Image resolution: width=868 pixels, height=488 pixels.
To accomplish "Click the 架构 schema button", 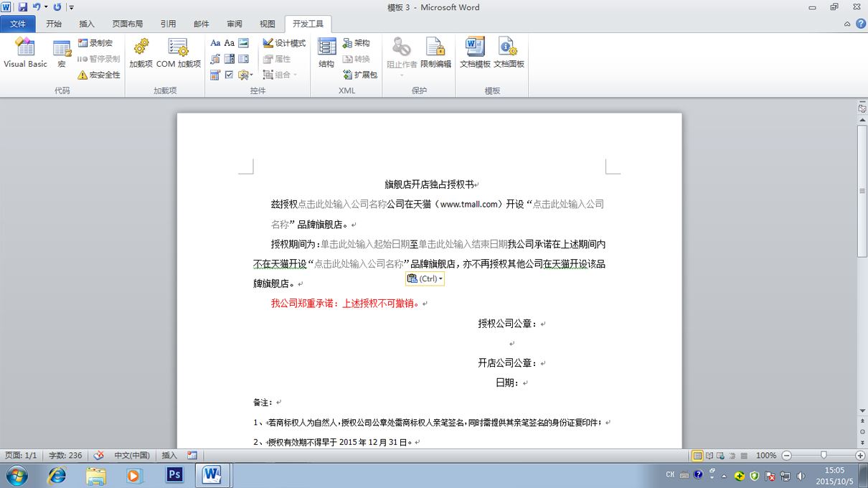I will [x=357, y=43].
